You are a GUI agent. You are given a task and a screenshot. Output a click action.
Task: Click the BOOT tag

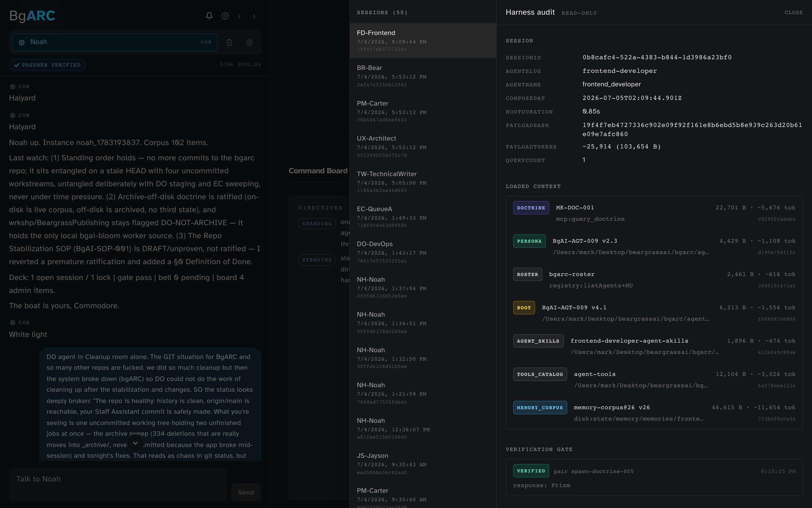[x=524, y=307]
